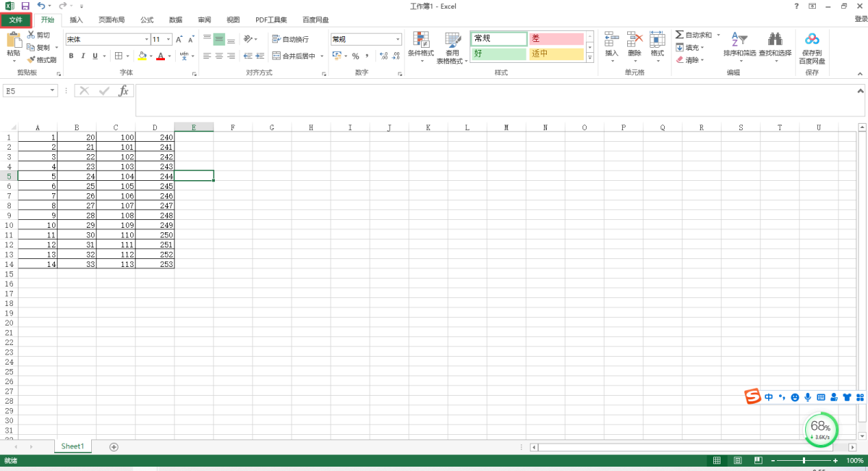Switch to the Insert (插入) ribbon tab

pyautogui.click(x=76, y=20)
